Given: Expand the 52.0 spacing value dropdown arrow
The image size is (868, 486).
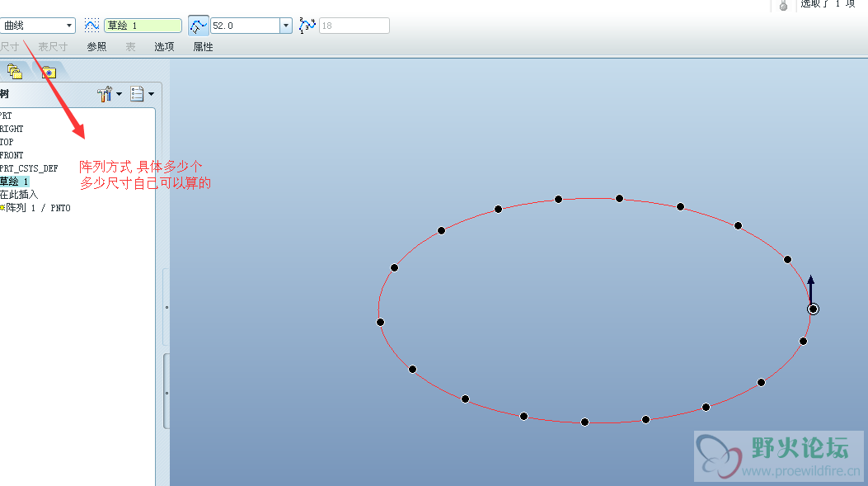Looking at the screenshot, I should tap(286, 26).
